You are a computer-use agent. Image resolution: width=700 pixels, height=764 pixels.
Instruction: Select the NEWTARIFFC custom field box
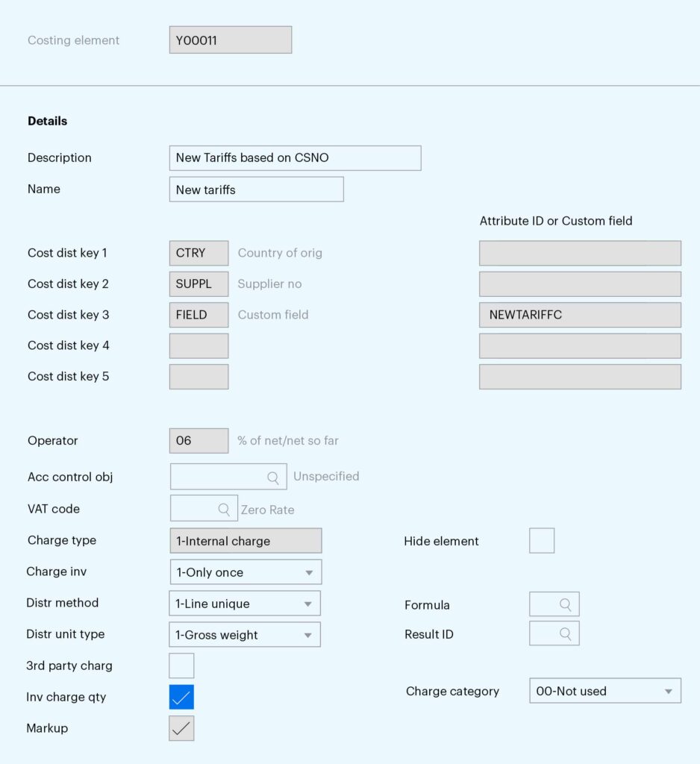tap(580, 315)
